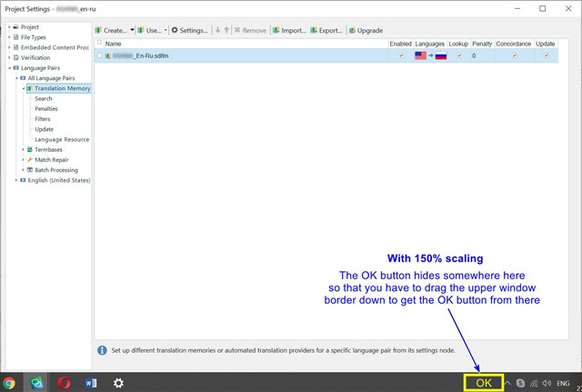Image resolution: width=582 pixels, height=392 pixels.
Task: Click the Languages column header
Action: pyautogui.click(x=430, y=44)
